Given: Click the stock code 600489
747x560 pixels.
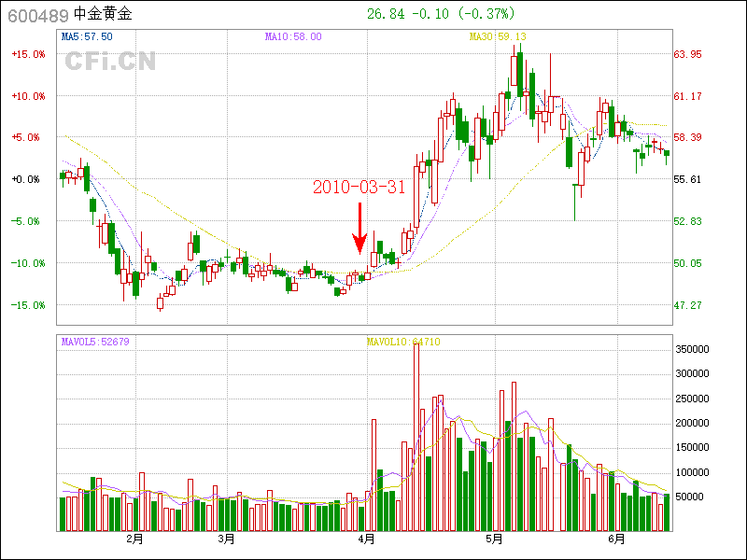Looking at the screenshot, I should click(37, 14).
